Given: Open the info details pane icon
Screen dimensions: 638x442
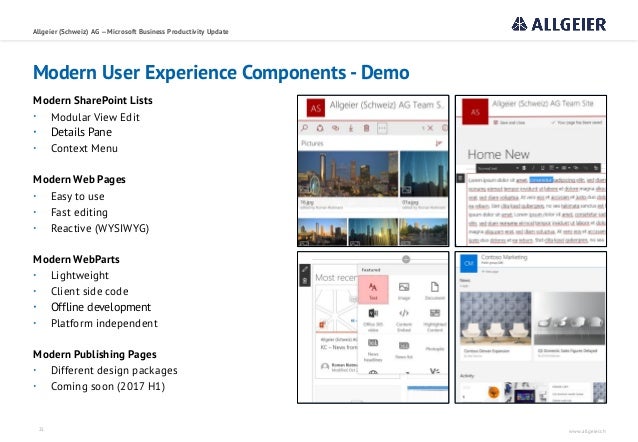Looking at the screenshot, I should [444, 128].
